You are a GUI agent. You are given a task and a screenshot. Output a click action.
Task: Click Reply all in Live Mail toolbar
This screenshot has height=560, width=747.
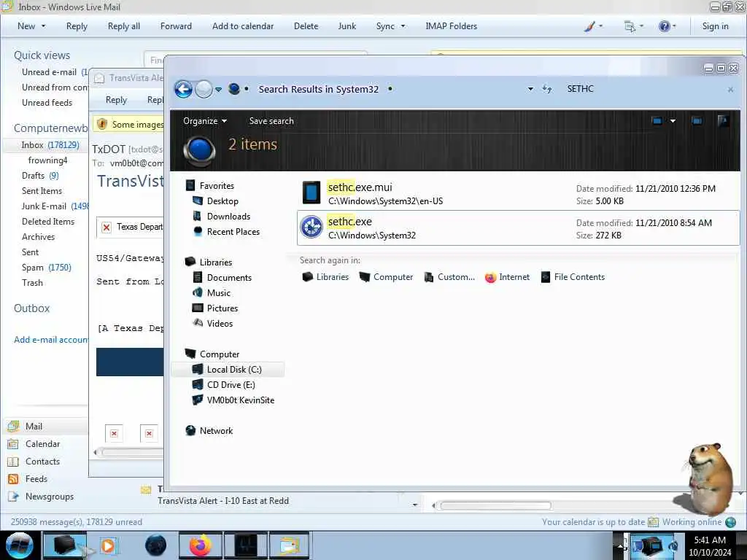click(x=124, y=26)
